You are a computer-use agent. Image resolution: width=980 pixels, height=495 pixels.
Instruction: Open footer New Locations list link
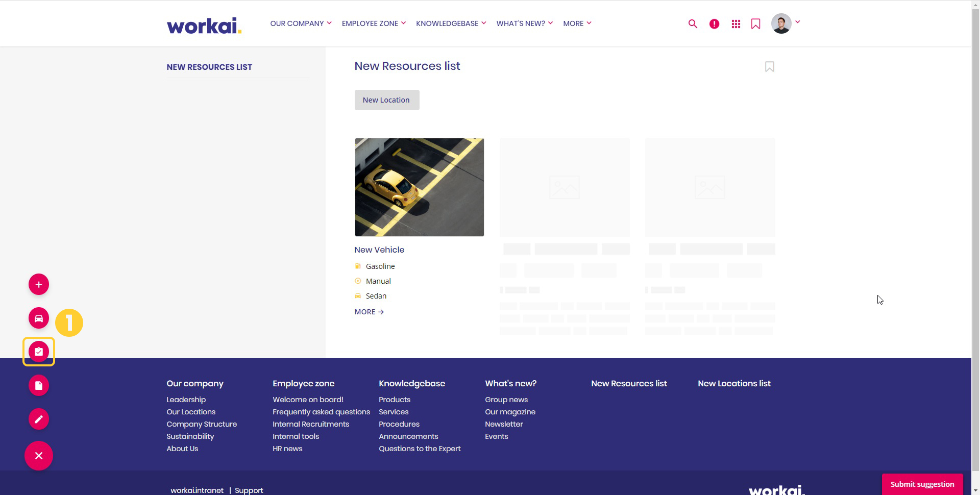coord(734,383)
